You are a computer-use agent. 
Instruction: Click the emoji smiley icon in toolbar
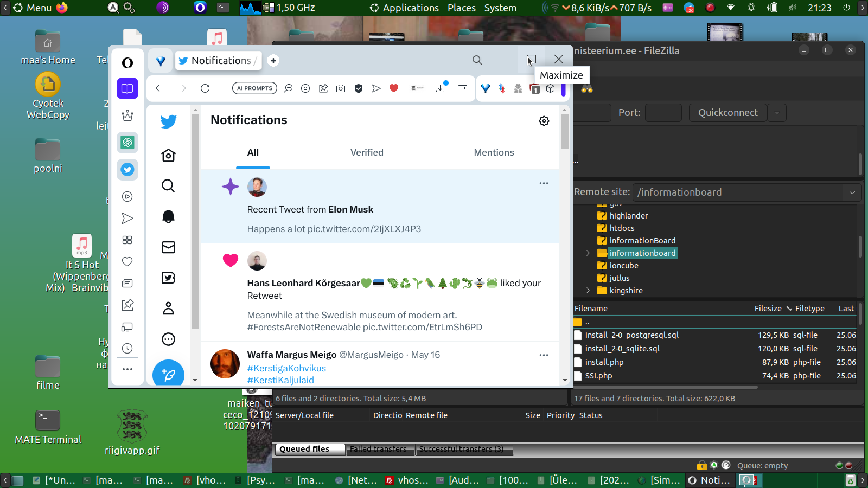tap(305, 88)
